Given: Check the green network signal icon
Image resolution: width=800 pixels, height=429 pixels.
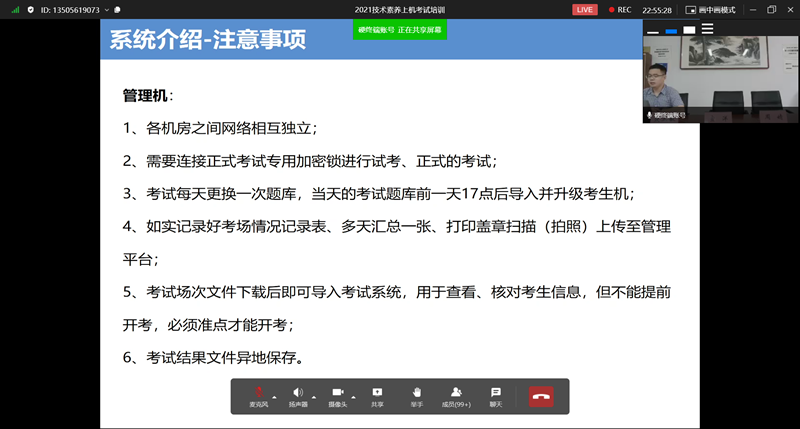Looking at the screenshot, I should click(x=15, y=9).
